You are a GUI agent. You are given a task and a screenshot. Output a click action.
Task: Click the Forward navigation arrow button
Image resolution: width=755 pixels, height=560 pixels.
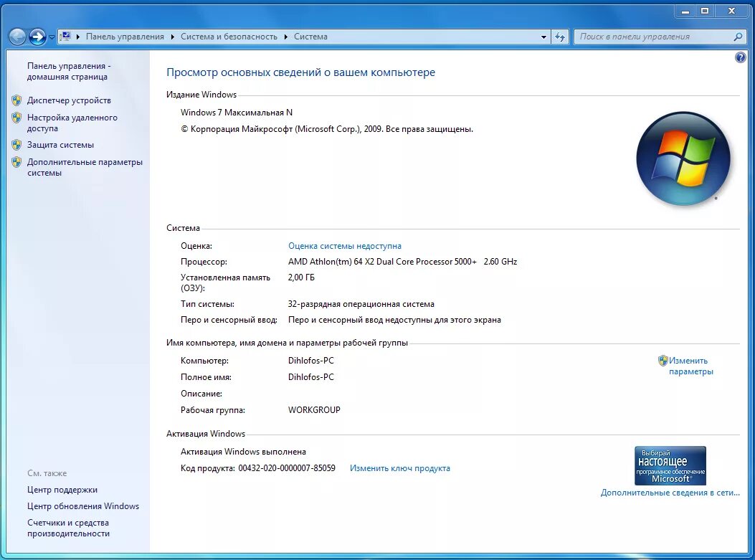point(37,37)
